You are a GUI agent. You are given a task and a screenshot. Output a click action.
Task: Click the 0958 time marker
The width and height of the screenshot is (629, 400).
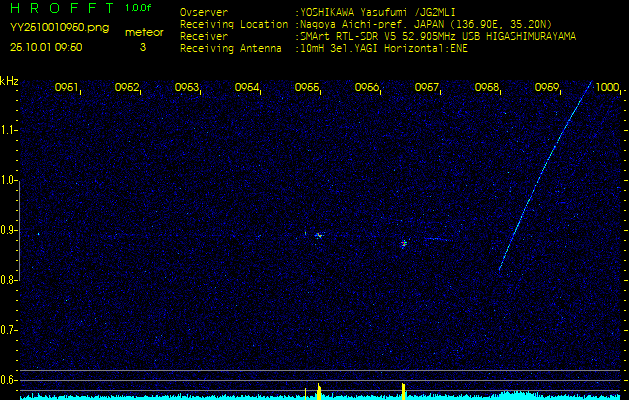click(486, 87)
